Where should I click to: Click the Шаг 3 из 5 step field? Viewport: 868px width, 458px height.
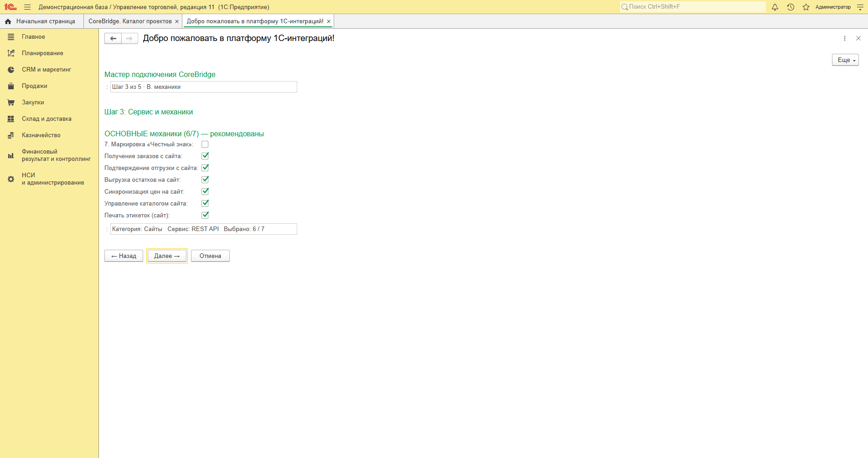click(x=203, y=87)
